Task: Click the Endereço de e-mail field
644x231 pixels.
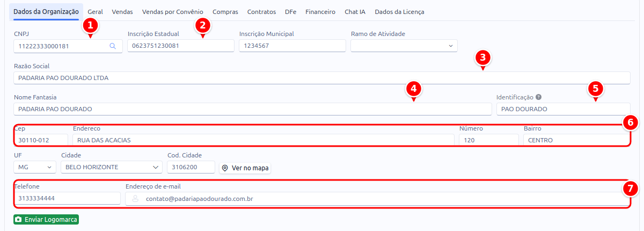Action: pos(378,199)
